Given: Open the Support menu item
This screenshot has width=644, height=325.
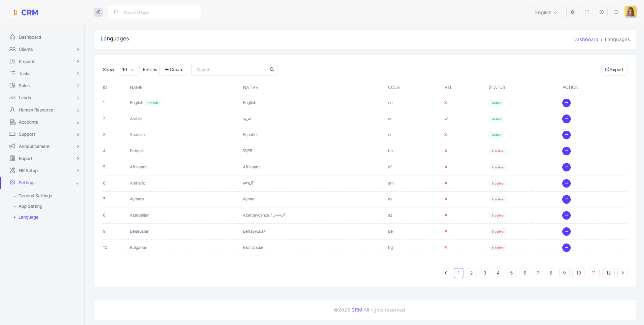Looking at the screenshot, I should coord(45,134).
